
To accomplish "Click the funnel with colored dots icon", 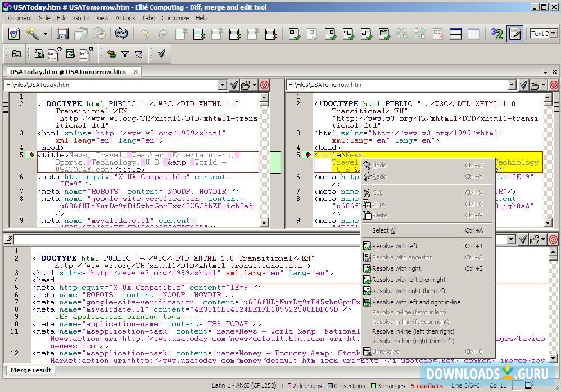I will [139, 54].
